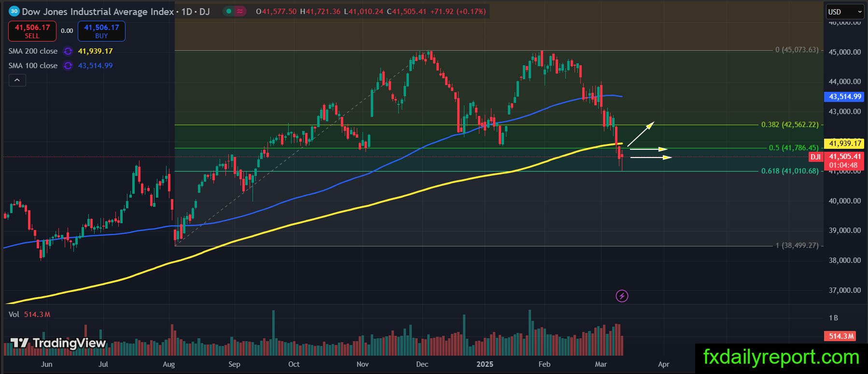Click the SMA 200 refresh icon
The height and width of the screenshot is (374, 868).
click(x=68, y=51)
